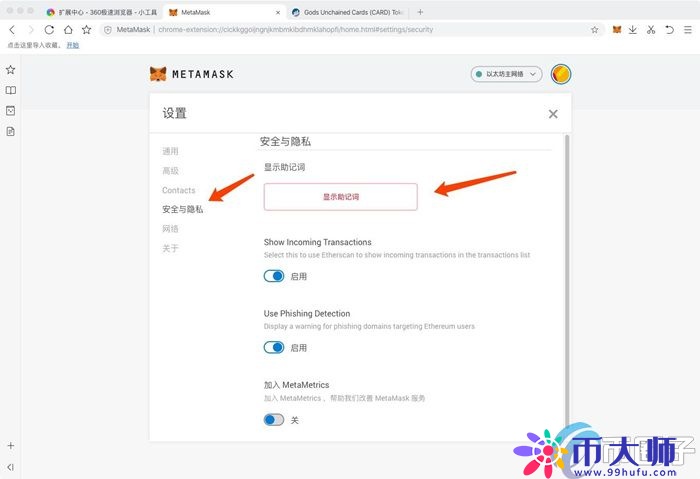The image size is (700, 479).
Task: Click the 开始 import favorites link
Action: (x=73, y=45)
